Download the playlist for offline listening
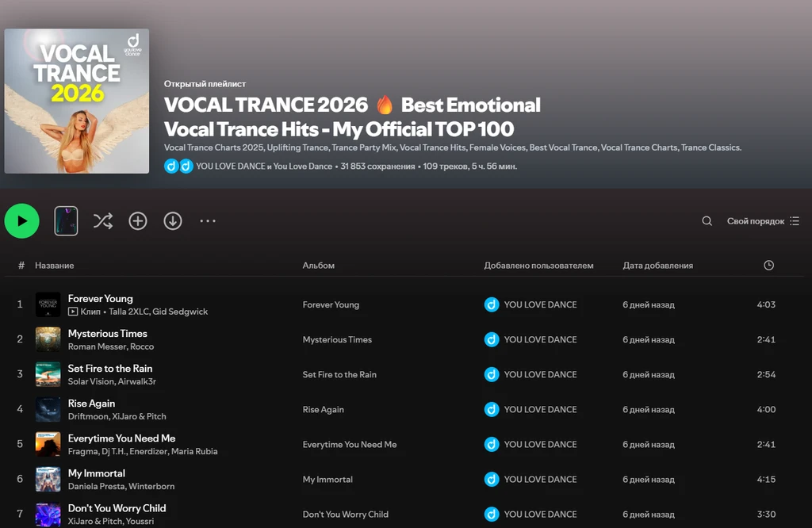Image resolution: width=812 pixels, height=528 pixels. (172, 221)
